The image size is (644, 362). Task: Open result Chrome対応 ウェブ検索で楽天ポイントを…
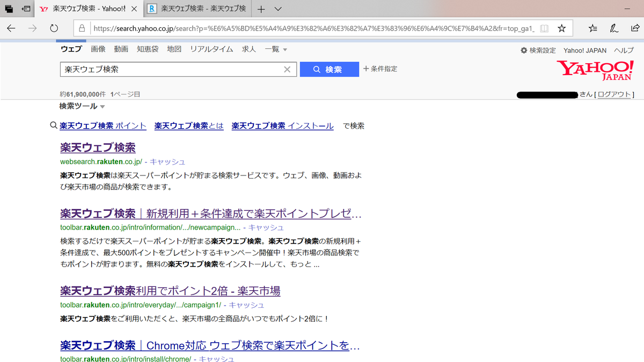[x=210, y=345]
